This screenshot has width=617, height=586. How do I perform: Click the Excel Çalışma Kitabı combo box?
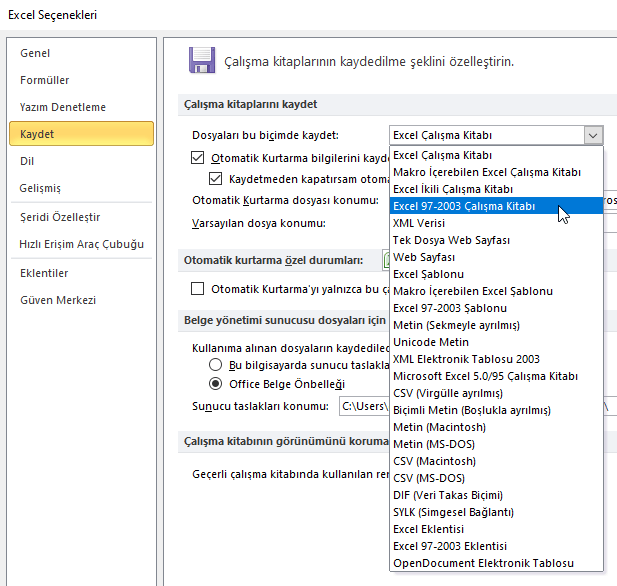pos(496,135)
